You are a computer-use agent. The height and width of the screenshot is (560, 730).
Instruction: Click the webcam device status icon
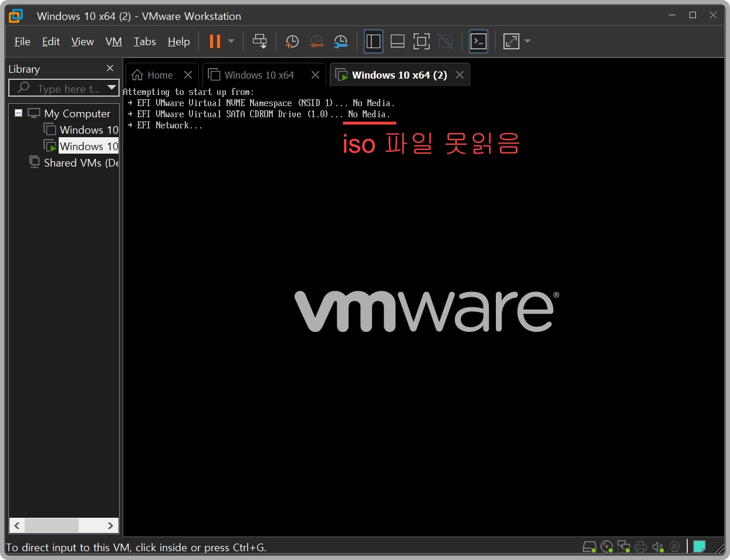[675, 547]
